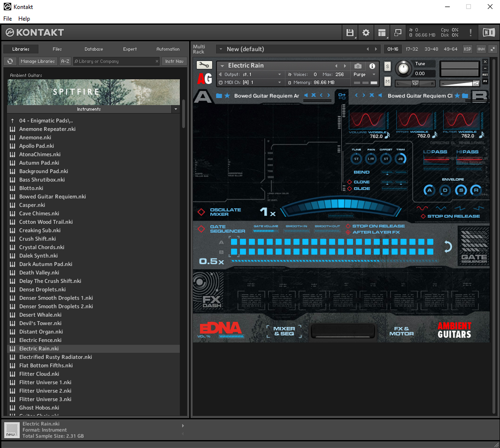Expand the Electric Rain instrument name dropdown

[x=222, y=66]
